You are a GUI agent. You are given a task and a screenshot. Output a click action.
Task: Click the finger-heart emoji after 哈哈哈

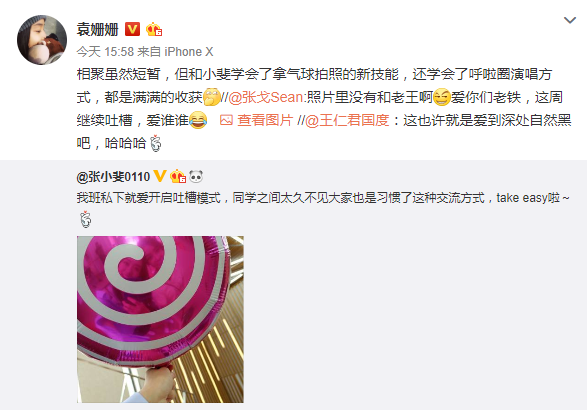click(155, 143)
